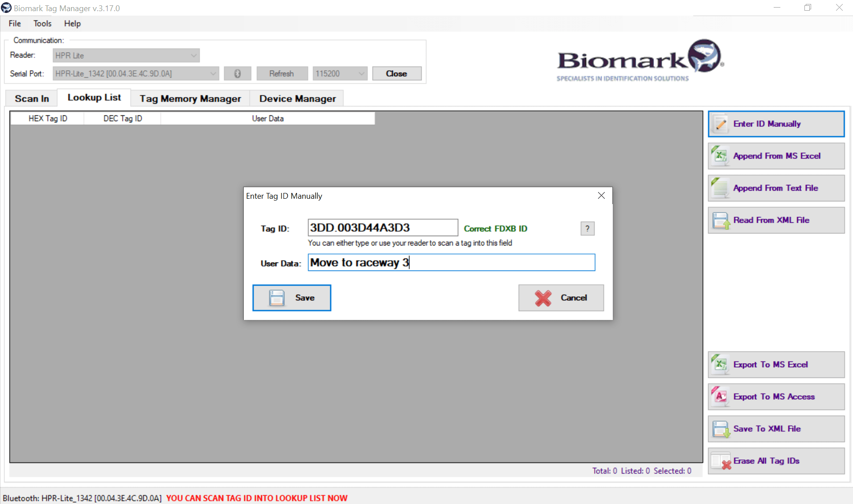
Task: Click the Append From MS Excel icon
Action: [720, 156]
